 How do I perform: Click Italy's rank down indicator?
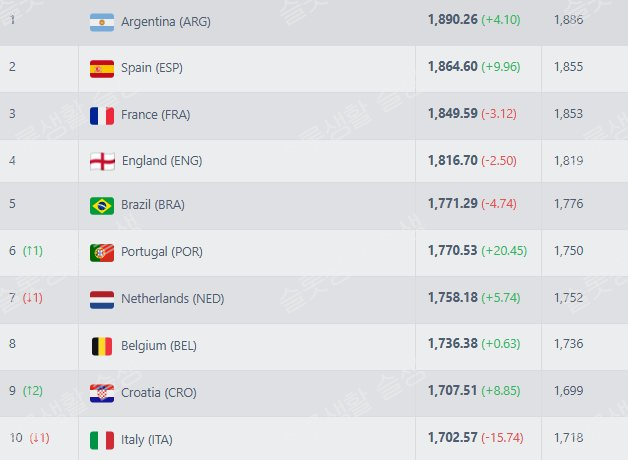39,438
